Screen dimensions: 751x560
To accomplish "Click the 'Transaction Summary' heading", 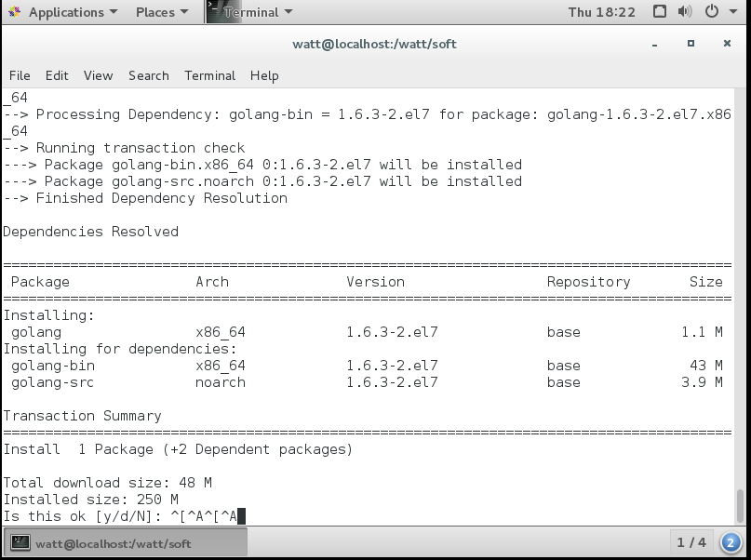I will (x=83, y=416).
